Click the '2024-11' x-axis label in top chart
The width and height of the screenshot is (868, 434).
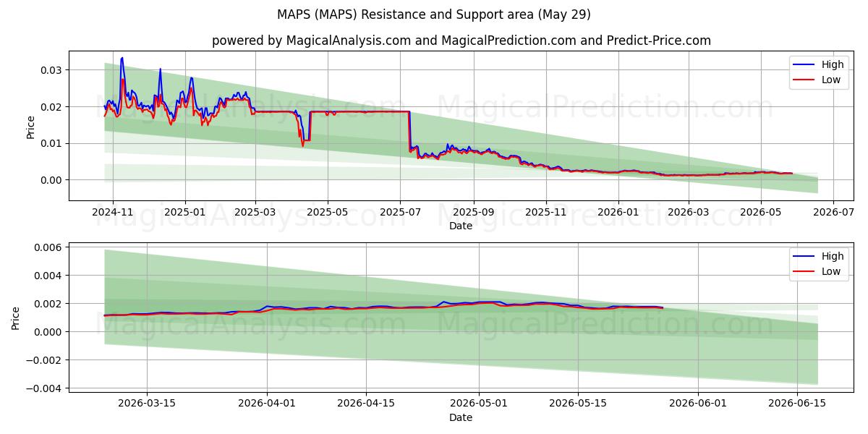pyautogui.click(x=112, y=213)
